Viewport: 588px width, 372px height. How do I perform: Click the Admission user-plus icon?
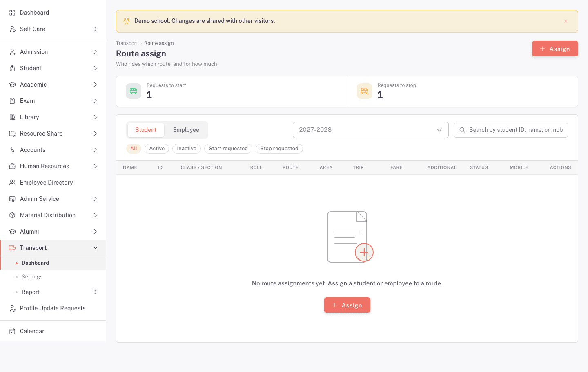click(12, 52)
